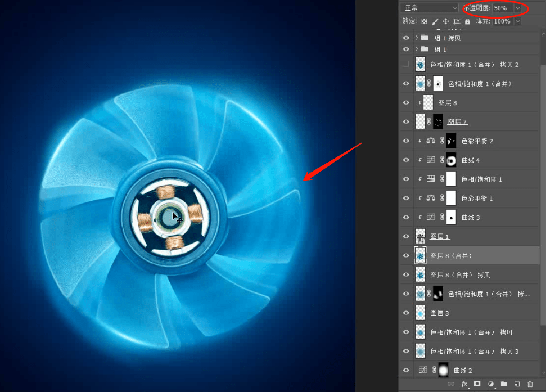Toggle visibility of the 曲线 4 layer
This screenshot has height=392, width=546.
[x=406, y=160]
